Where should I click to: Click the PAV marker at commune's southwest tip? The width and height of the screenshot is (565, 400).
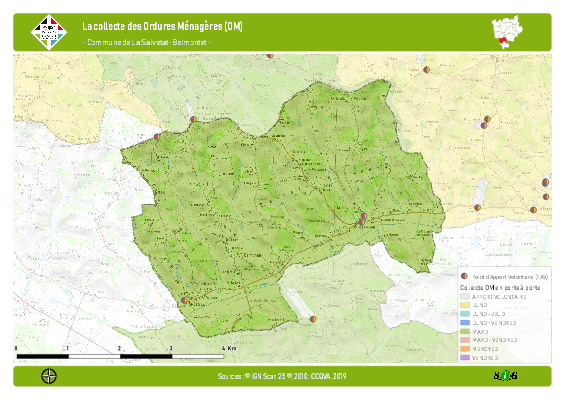pyautogui.click(x=184, y=300)
